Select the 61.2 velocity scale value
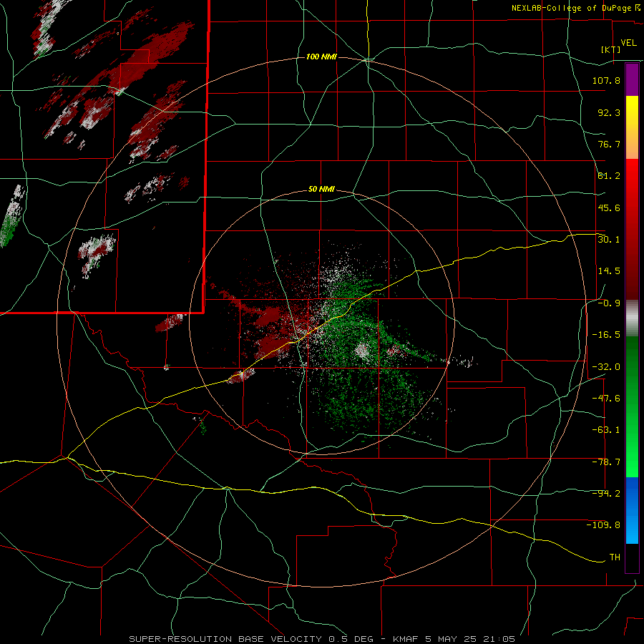The height and width of the screenshot is (644, 644). tap(609, 176)
